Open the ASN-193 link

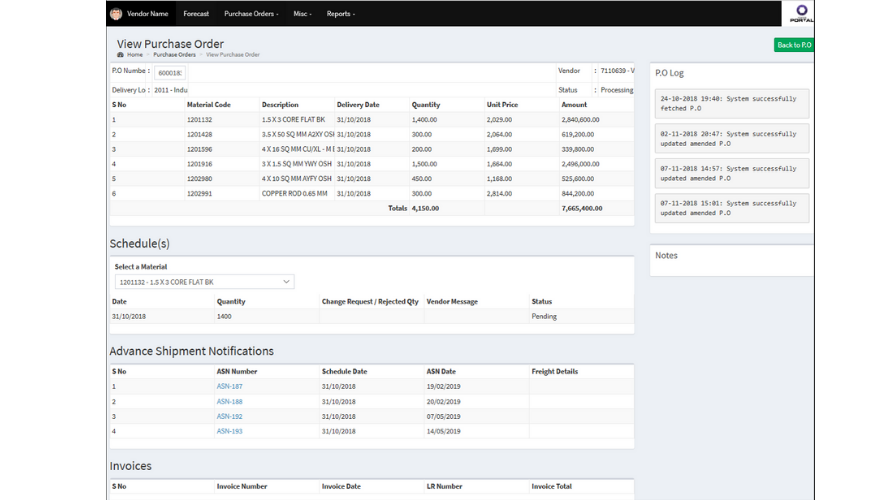click(x=229, y=431)
